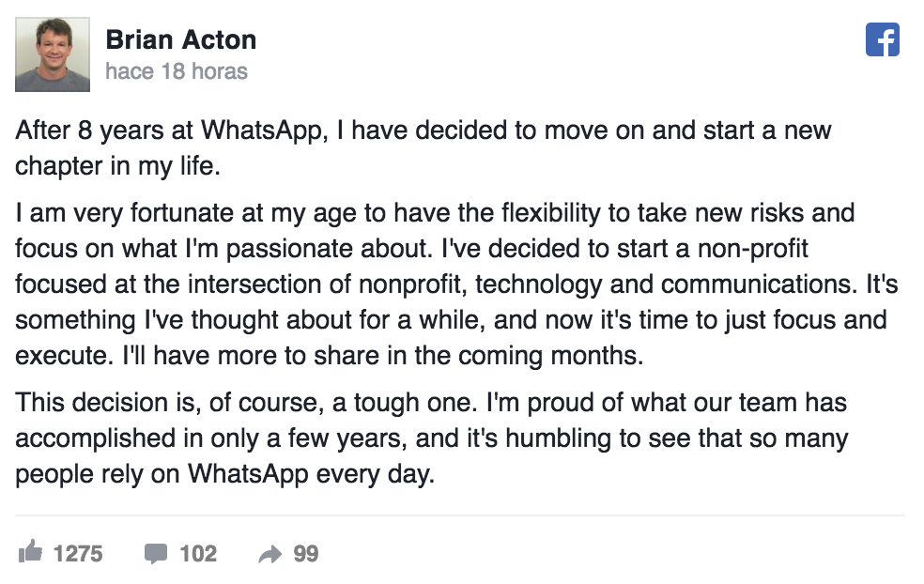This screenshot has width=924, height=584.
Task: Click the avatar thumbnail beside the name
Action: point(52,54)
